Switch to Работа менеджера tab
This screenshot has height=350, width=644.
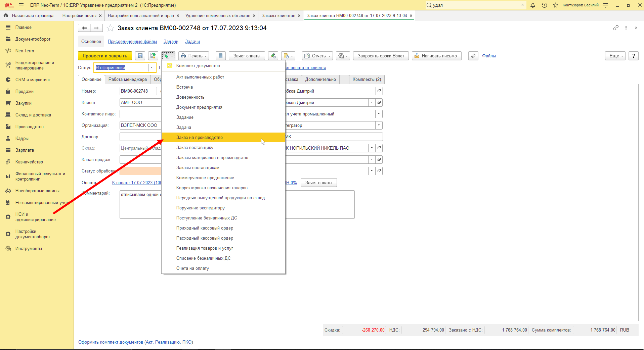pos(128,80)
